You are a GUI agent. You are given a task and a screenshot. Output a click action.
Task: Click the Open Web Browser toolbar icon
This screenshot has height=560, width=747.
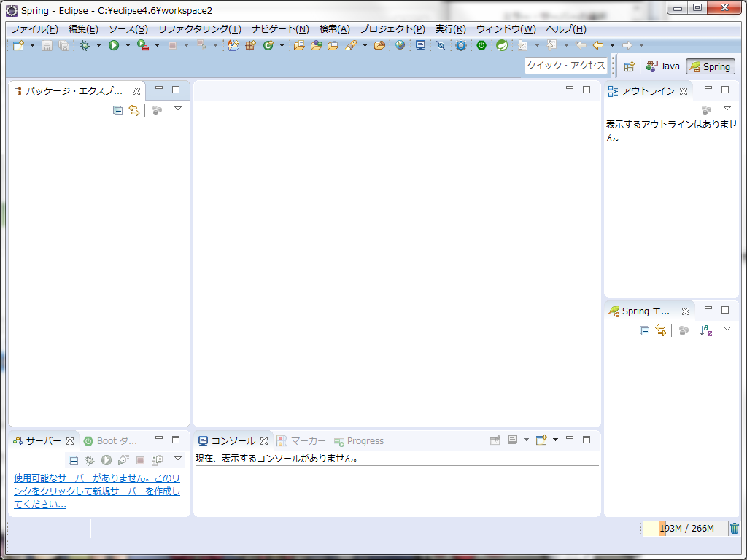point(400,44)
